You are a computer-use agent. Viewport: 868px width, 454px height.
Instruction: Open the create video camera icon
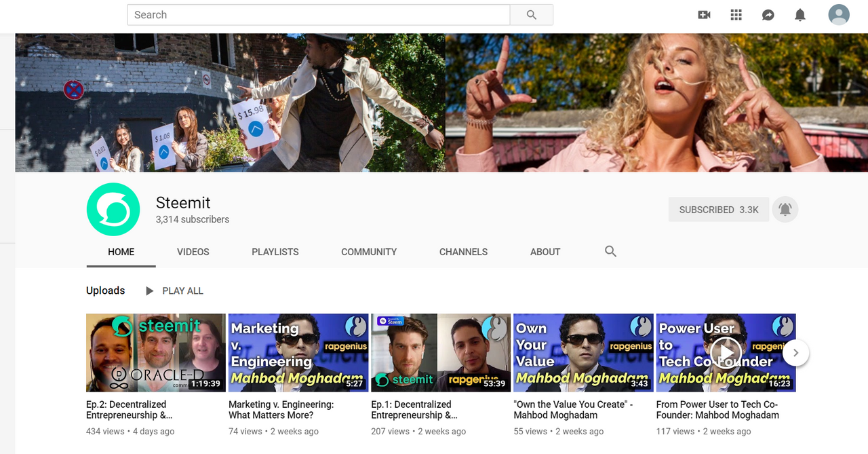tap(705, 15)
